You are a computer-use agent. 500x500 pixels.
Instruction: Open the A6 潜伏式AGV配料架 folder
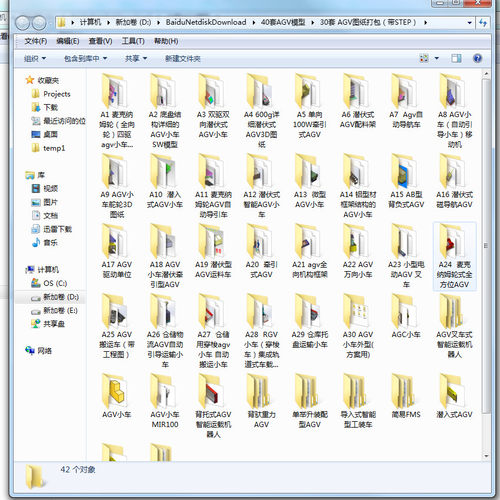(358, 101)
